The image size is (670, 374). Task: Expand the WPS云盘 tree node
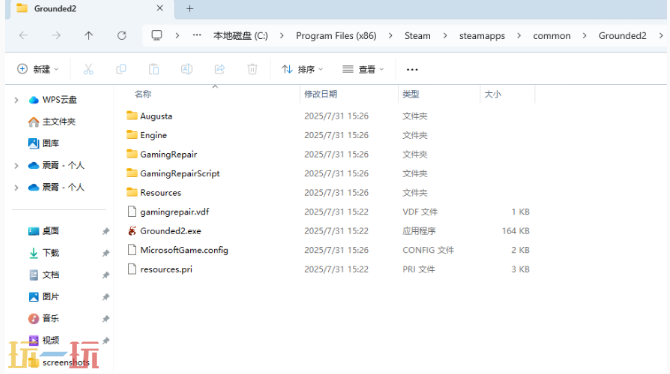pyautogui.click(x=16, y=100)
